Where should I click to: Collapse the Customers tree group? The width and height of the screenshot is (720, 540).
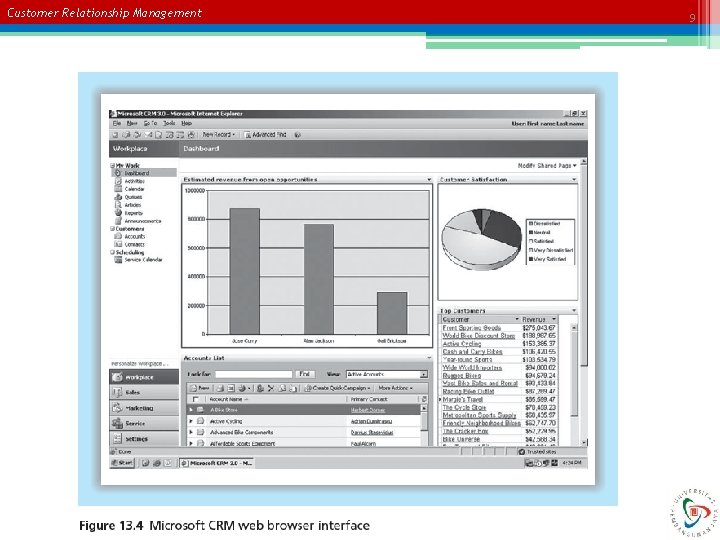coord(112,228)
